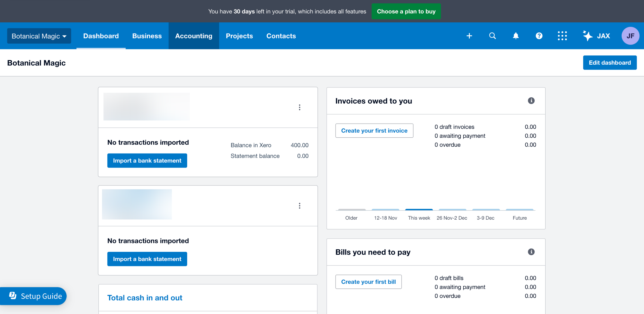Click info icon on Bills you need to pay

pos(531,252)
